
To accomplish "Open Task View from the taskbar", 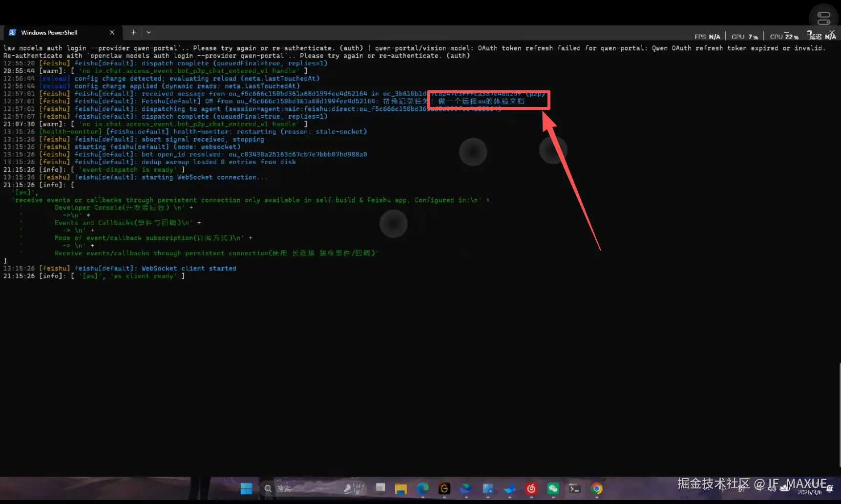I will (380, 488).
